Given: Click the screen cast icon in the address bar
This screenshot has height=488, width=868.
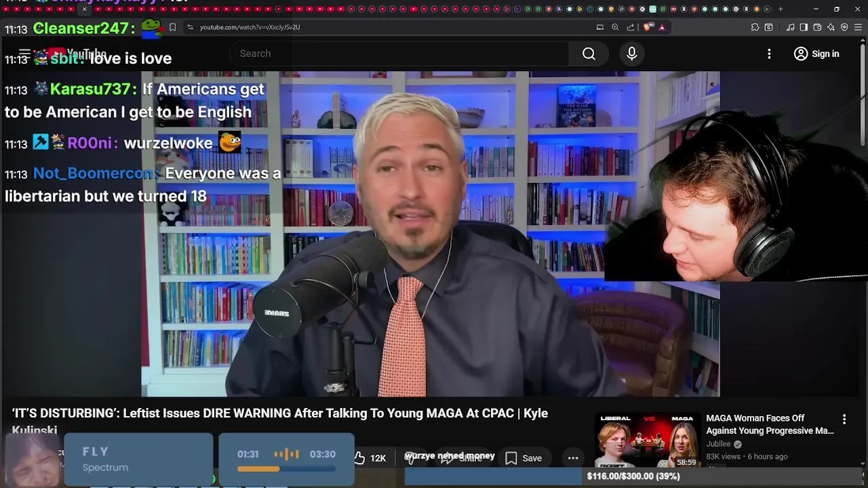Looking at the screenshot, I should [600, 27].
